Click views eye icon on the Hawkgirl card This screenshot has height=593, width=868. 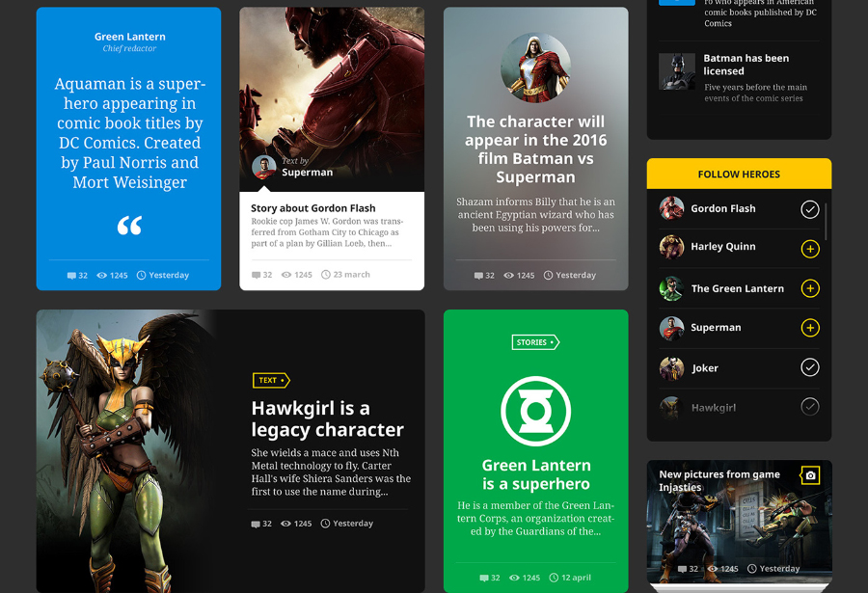coord(285,524)
